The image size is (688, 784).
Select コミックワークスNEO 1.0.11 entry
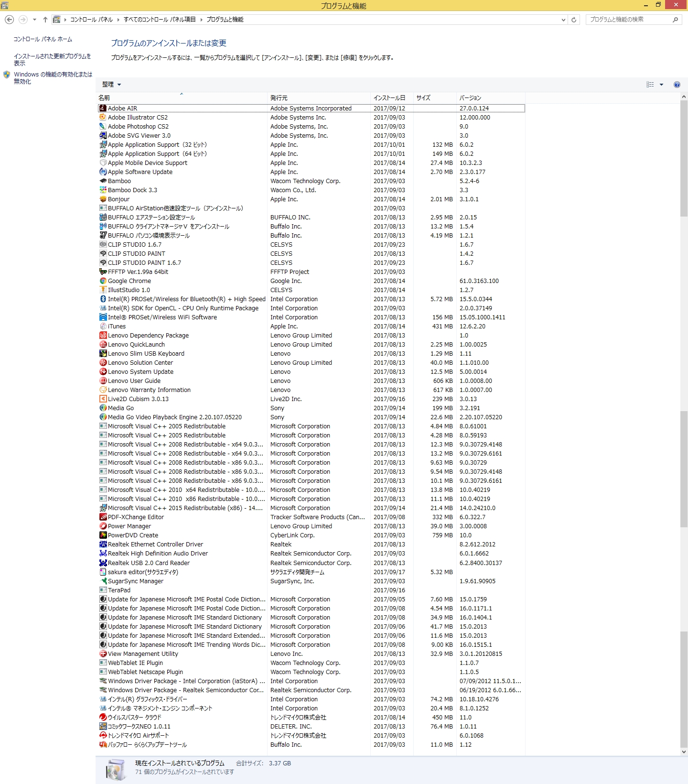tap(312, 727)
